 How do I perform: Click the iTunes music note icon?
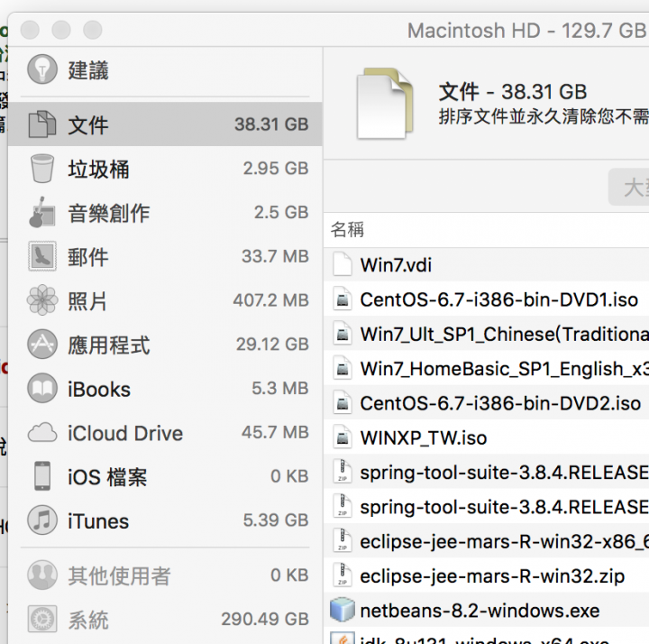(42, 520)
